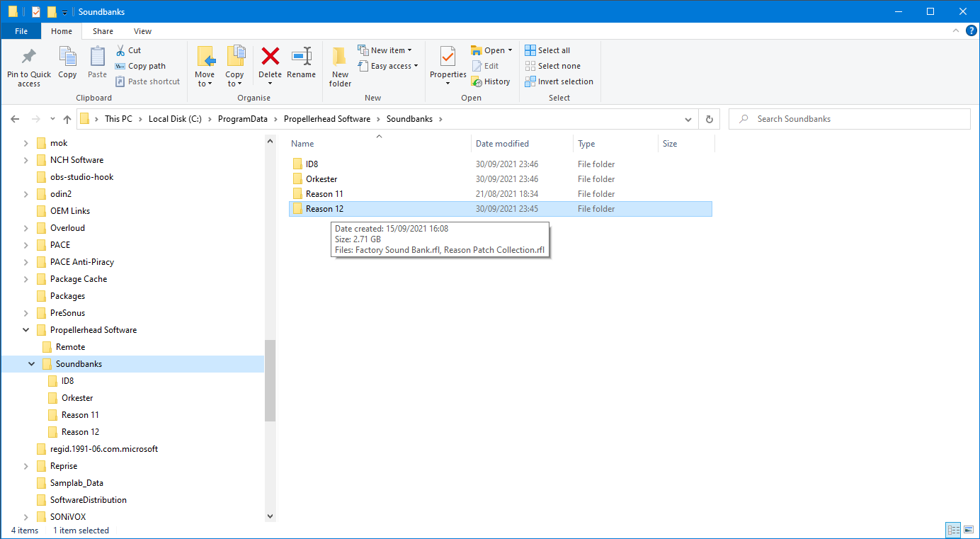The width and height of the screenshot is (980, 539).
Task: Click the navigation pane scroll down arrow
Action: [x=270, y=516]
